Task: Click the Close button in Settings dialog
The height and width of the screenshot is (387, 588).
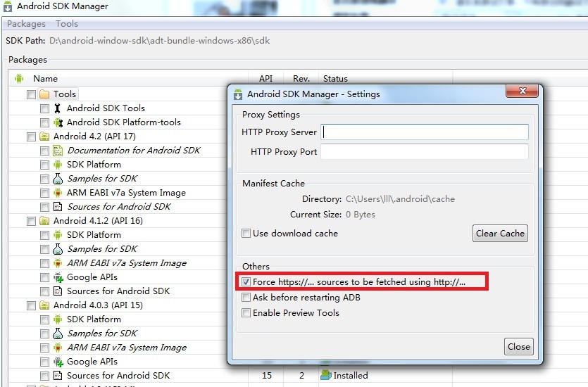Action: click(518, 346)
